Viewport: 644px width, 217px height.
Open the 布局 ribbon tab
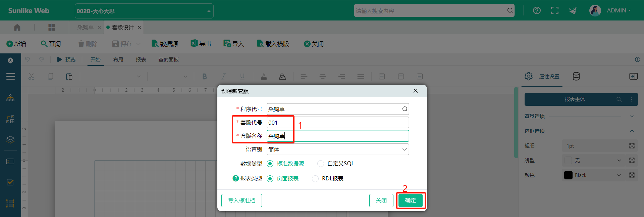tap(118, 59)
